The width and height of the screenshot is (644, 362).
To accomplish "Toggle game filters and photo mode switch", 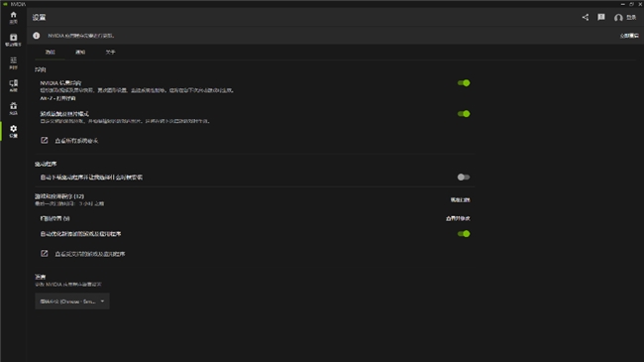I will point(464,113).
